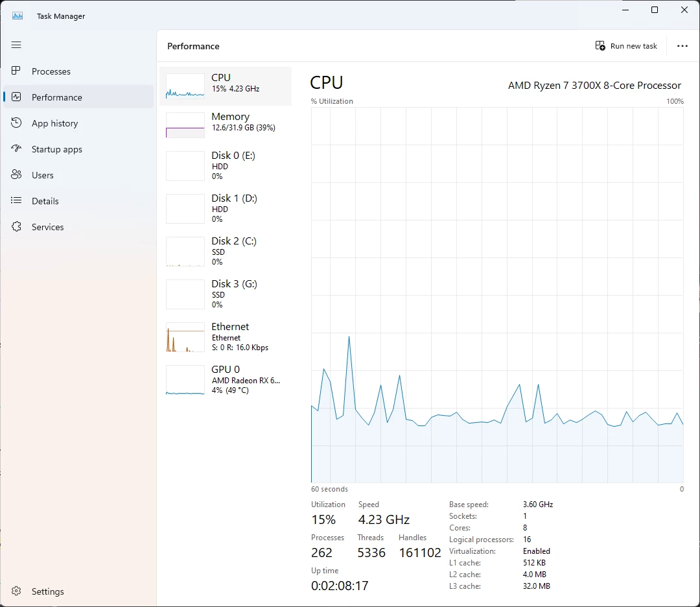Click the base speed value '3.60 GHz'
The height and width of the screenshot is (607, 700).
(x=538, y=505)
